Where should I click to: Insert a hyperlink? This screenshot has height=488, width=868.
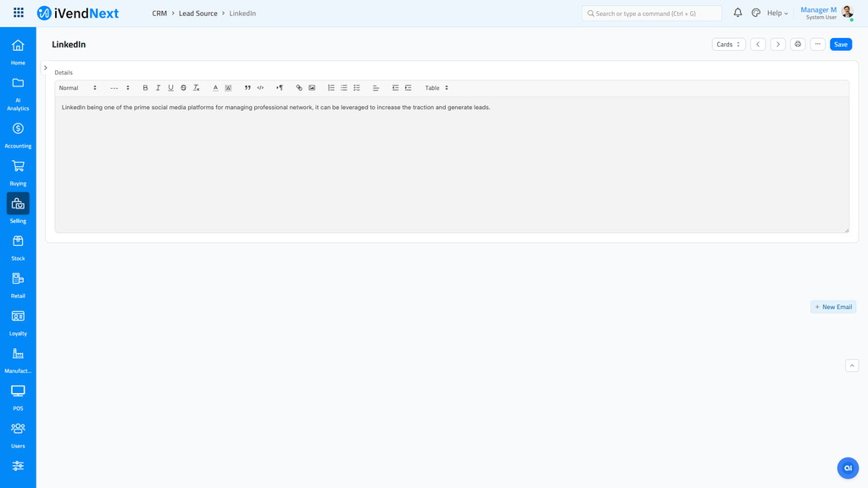pos(299,88)
